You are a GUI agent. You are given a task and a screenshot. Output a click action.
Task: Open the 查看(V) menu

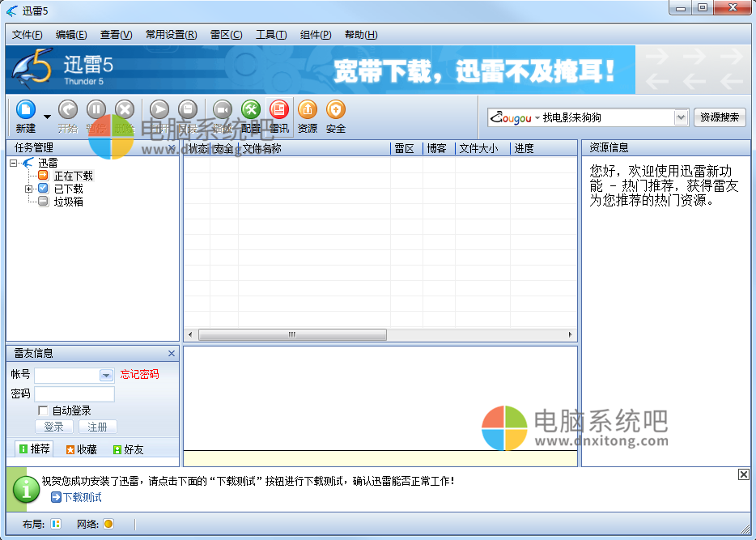click(x=117, y=35)
